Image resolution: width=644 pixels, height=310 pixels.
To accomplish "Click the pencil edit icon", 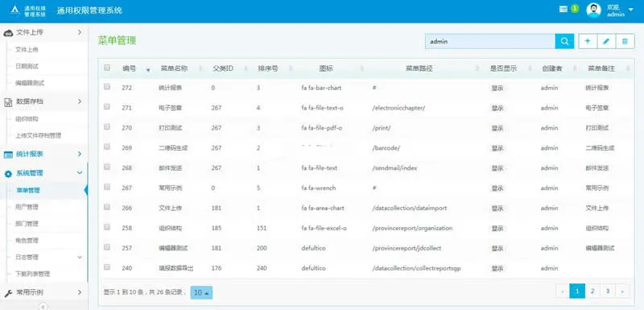I will [606, 41].
